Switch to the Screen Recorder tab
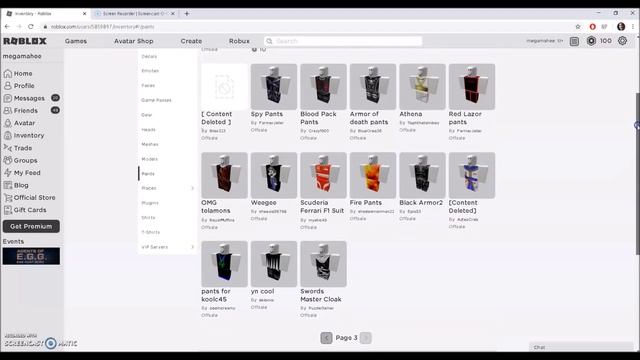Screen dimensions: 640x360 (x=134, y=13)
